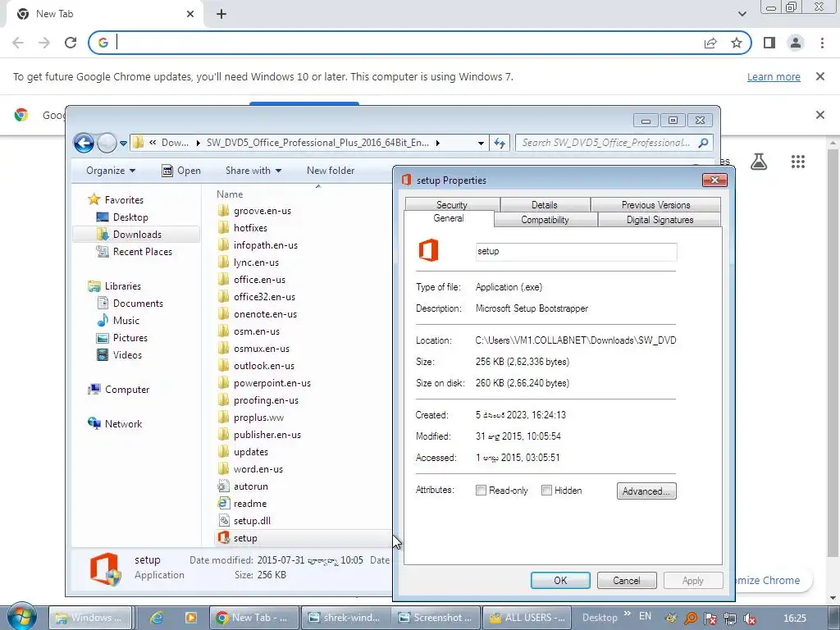Open the recent locations dropdown arrow
Screen dimensions: 840x630
tap(123, 143)
